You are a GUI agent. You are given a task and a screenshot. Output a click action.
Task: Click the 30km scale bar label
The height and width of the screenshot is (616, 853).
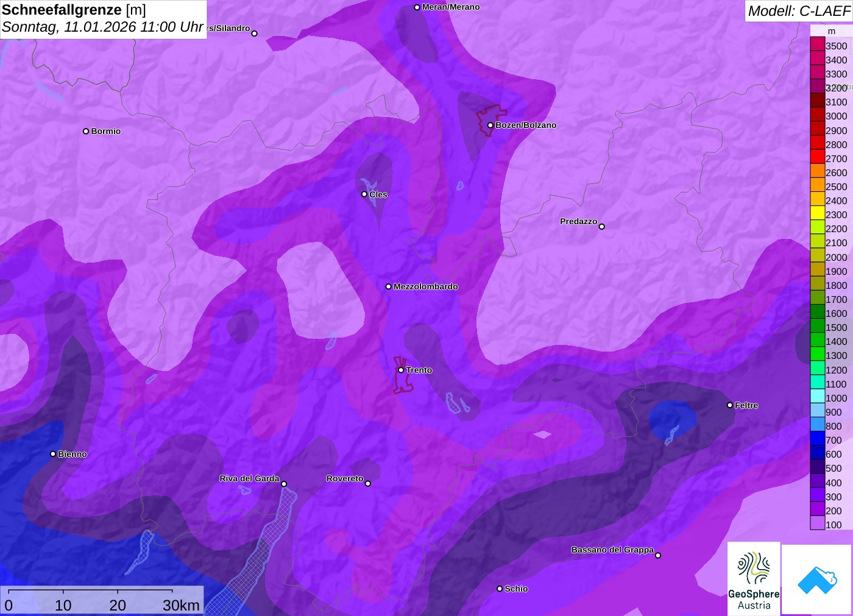tap(181, 605)
